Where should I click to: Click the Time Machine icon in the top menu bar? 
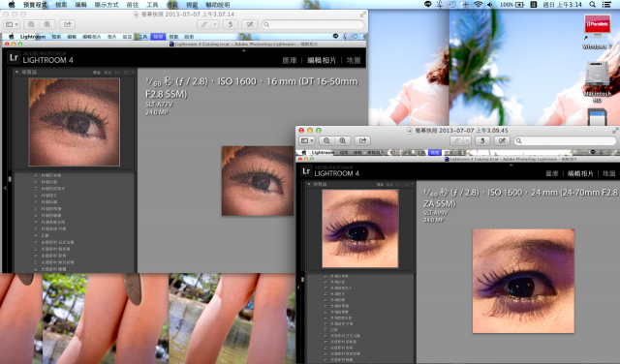click(452, 4)
